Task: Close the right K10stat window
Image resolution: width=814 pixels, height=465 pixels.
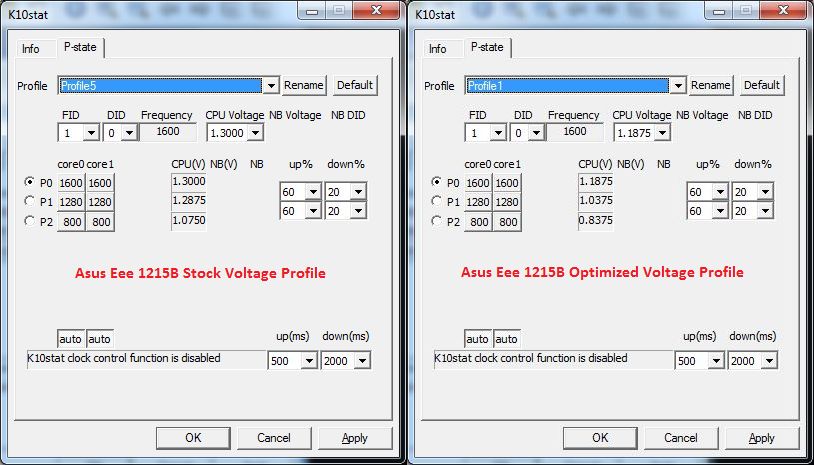Action: 784,9
